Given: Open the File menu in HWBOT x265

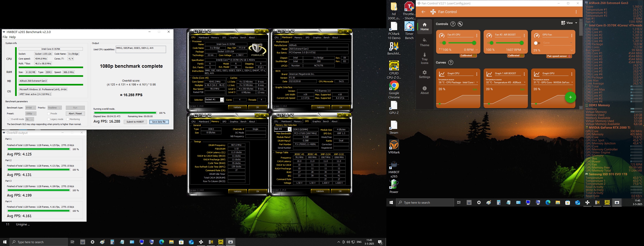Looking at the screenshot, I should pos(5,37).
